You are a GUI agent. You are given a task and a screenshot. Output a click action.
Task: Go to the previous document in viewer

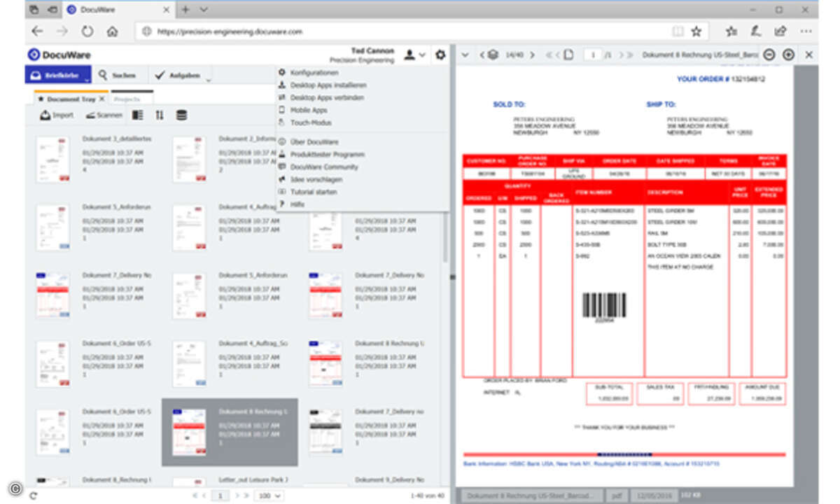pyautogui.click(x=482, y=55)
